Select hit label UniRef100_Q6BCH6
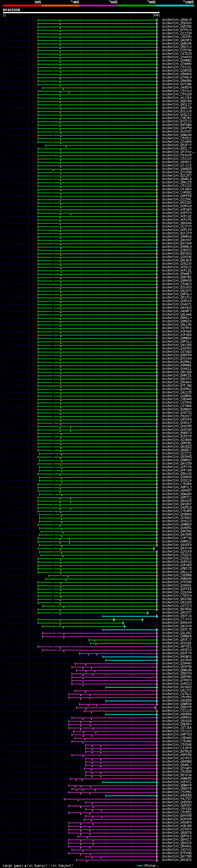197x868 pixels. [177, 43]
